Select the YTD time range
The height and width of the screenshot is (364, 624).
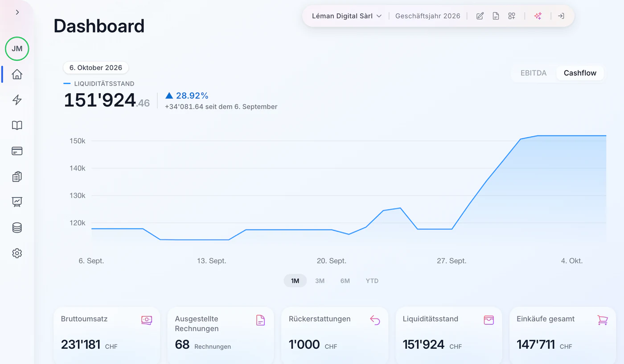(x=372, y=281)
